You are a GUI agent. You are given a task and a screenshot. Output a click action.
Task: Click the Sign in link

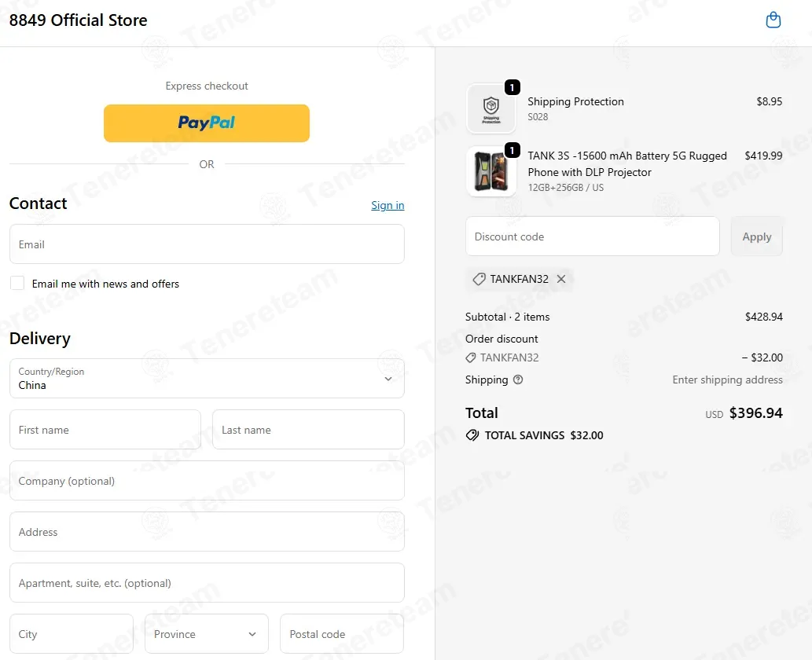(388, 205)
